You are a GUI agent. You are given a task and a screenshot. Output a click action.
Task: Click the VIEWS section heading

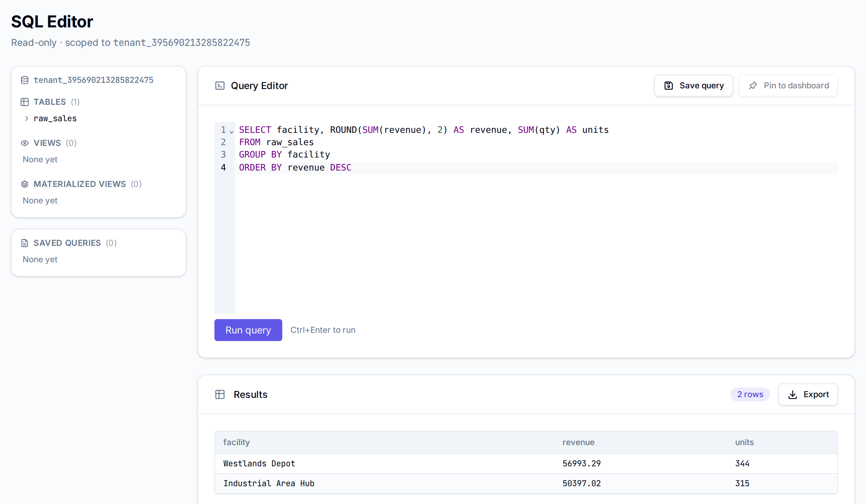pos(47,143)
